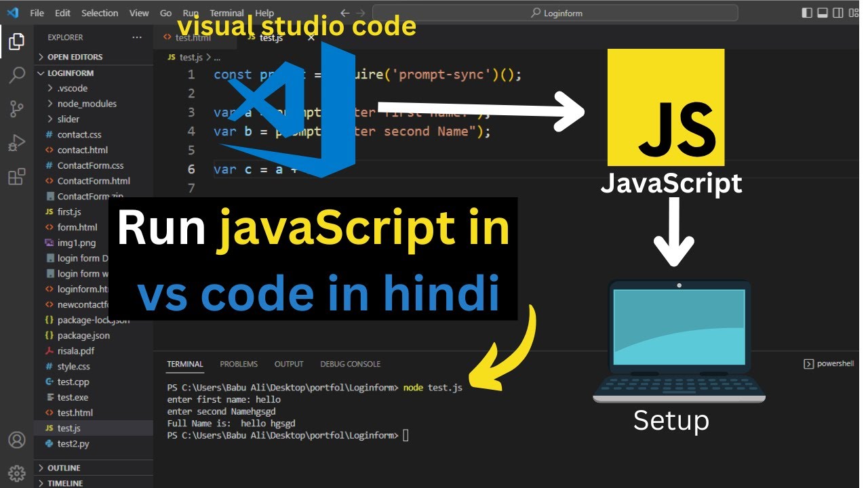Open the Extensions view in activity bar
The width and height of the screenshot is (868, 488).
(16, 177)
